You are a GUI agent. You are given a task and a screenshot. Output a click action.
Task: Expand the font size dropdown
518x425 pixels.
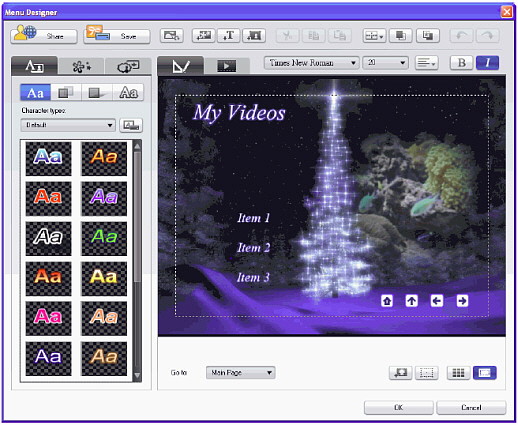tap(386, 63)
